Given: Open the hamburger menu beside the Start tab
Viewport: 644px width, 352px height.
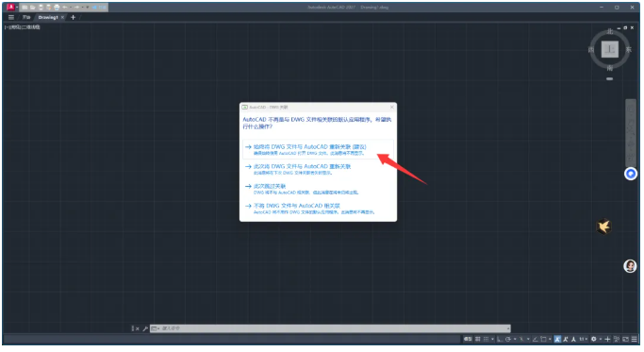Looking at the screenshot, I should click(x=11, y=17).
